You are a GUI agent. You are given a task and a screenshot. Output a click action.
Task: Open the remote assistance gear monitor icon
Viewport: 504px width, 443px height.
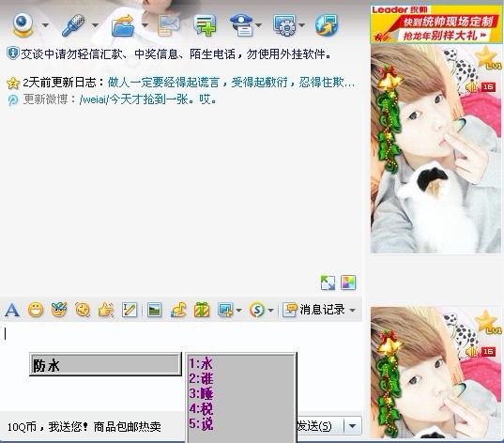pos(284,25)
